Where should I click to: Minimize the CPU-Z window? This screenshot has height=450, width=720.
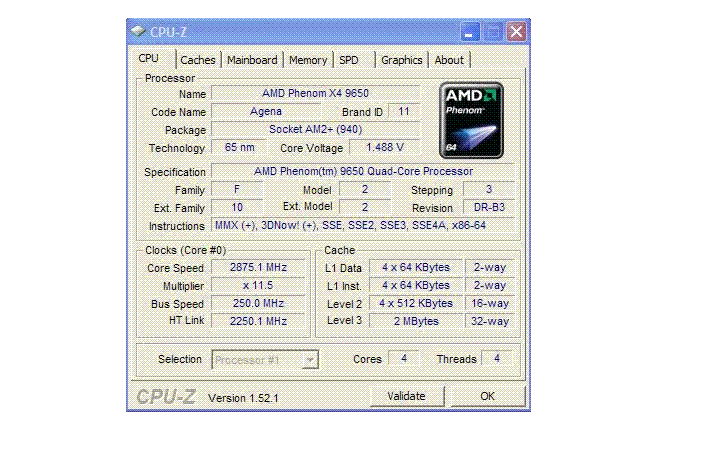(x=470, y=32)
